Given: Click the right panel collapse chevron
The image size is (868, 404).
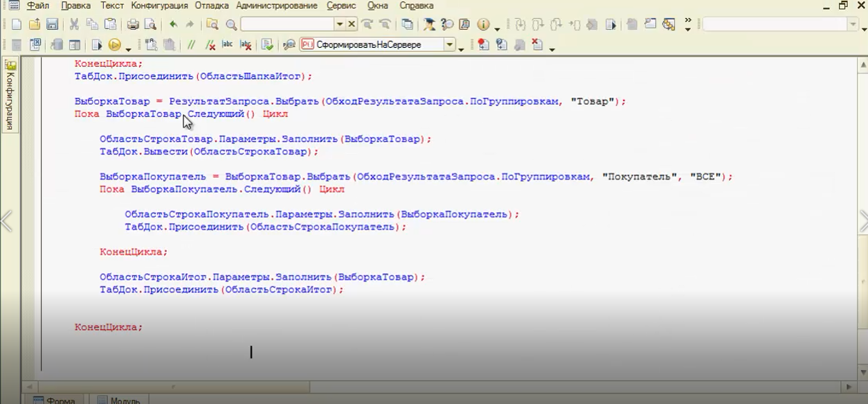Looking at the screenshot, I should [x=863, y=222].
